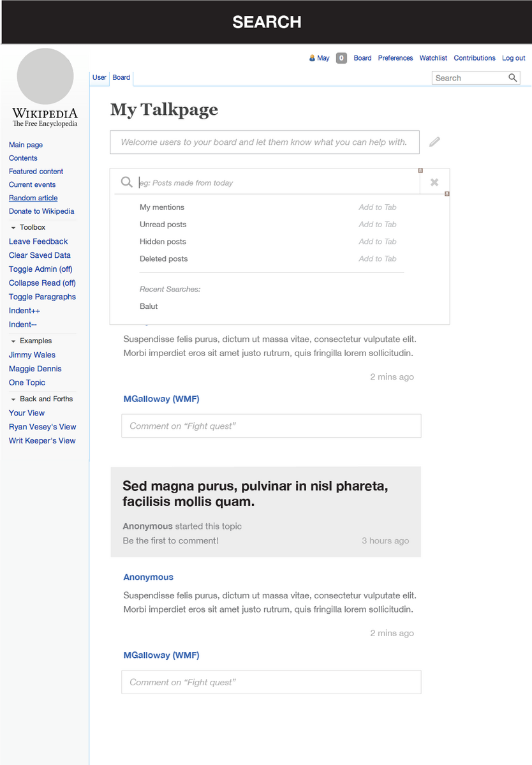This screenshot has width=532, height=765.
Task: Click the user avatar icon next to May
Action: click(312, 58)
